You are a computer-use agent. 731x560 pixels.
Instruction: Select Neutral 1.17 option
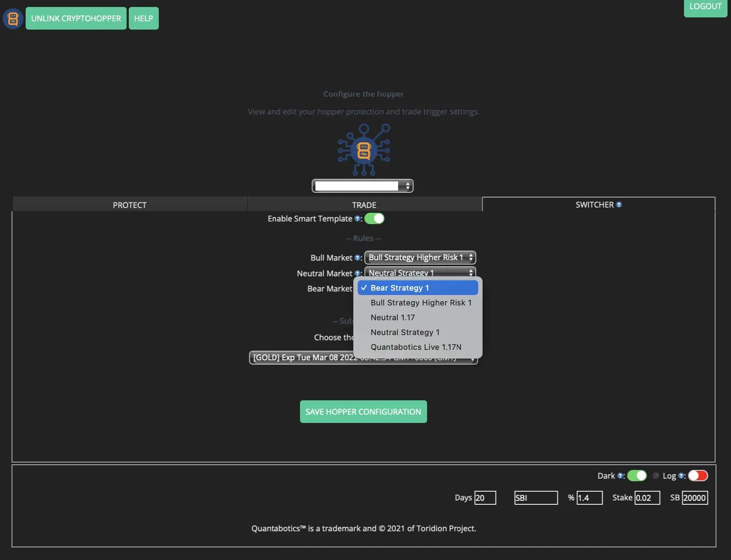tap(418, 317)
